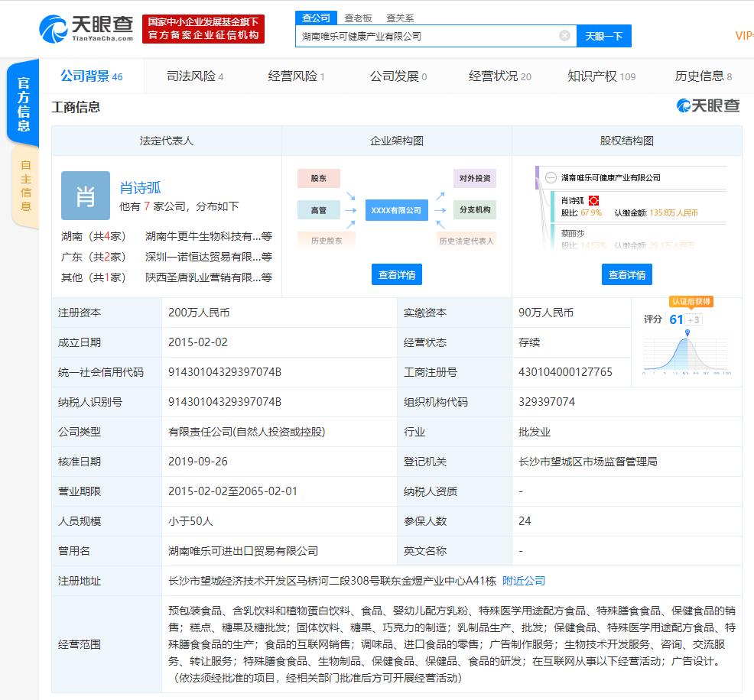Select the 官方信息 side tab
754x700 pixels.
tap(23, 103)
